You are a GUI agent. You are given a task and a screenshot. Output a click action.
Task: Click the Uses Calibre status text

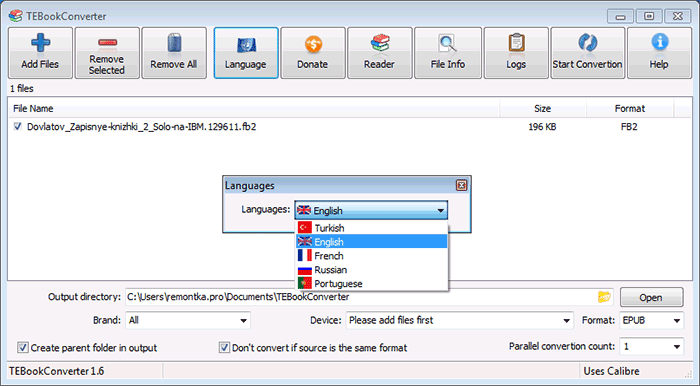(612, 371)
